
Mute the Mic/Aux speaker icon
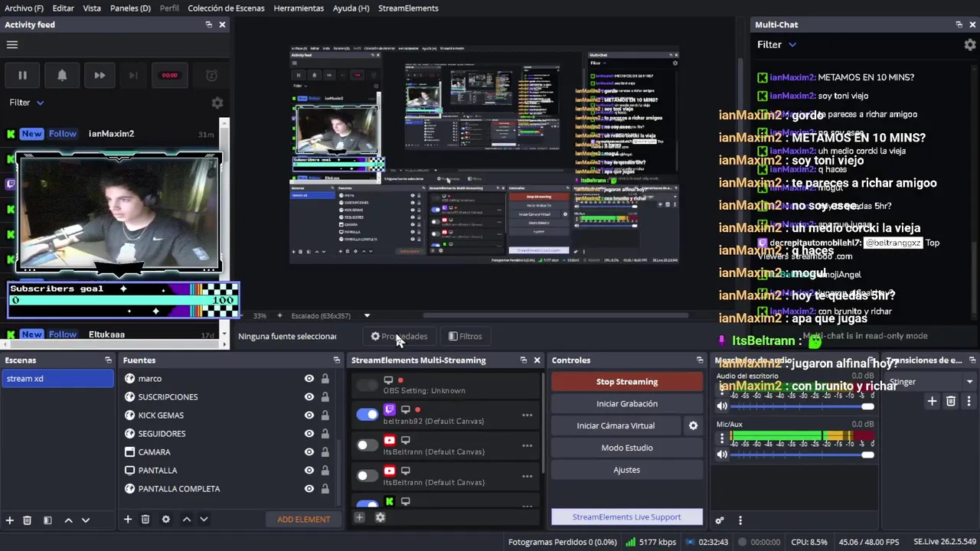(721, 455)
